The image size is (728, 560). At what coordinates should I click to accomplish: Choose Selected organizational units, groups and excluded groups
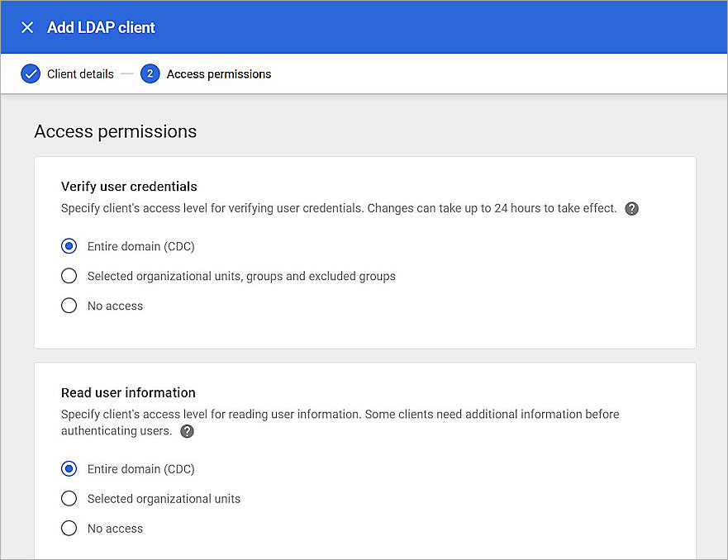(x=69, y=275)
